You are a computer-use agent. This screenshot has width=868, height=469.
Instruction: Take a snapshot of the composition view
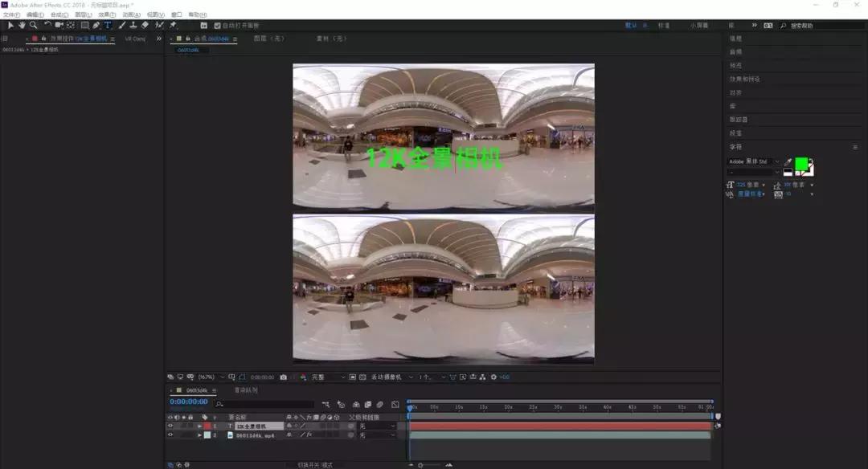pos(283,376)
